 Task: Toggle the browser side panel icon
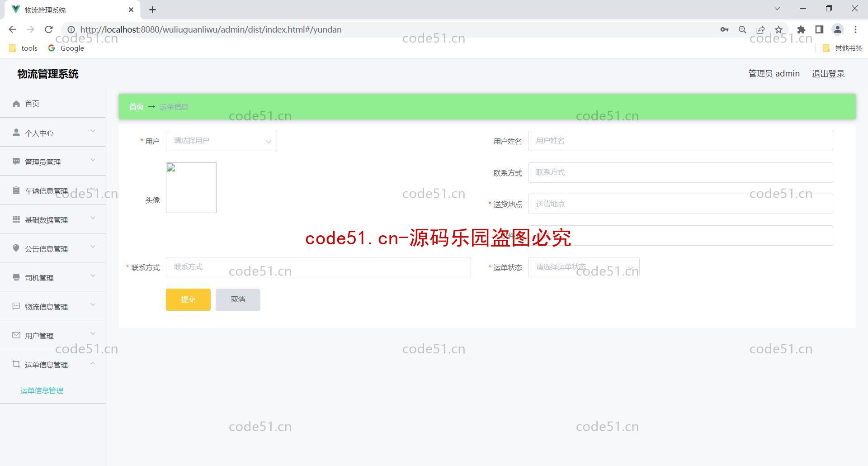(819, 29)
